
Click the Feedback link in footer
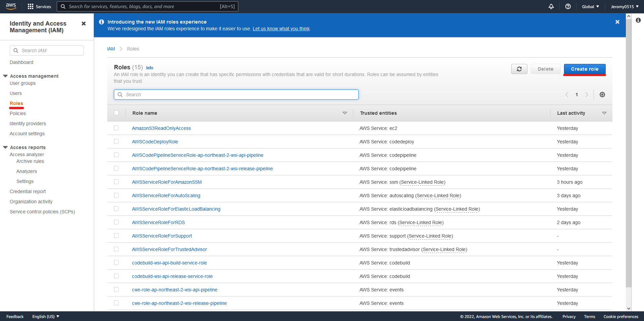15,317
